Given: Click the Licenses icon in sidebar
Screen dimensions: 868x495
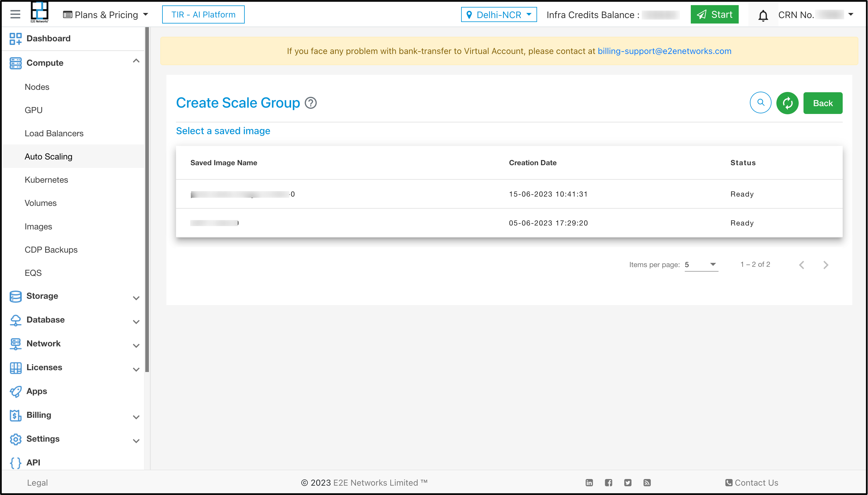Looking at the screenshot, I should tap(16, 367).
